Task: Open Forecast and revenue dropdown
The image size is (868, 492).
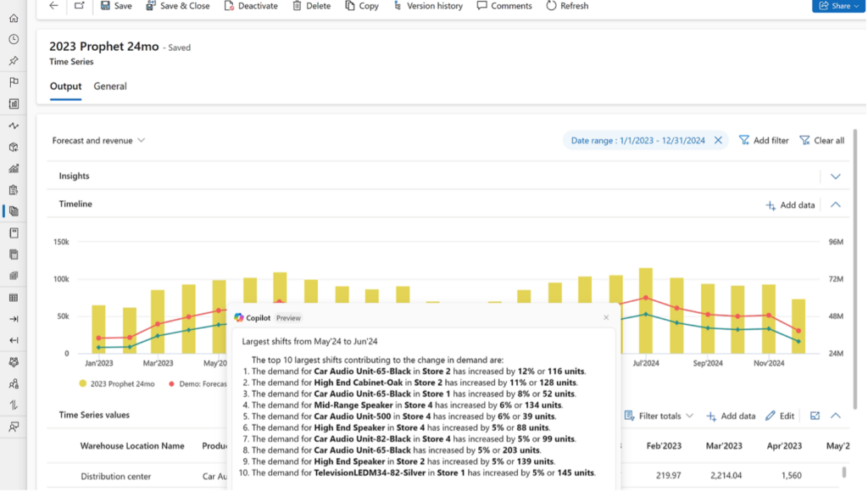Action: click(98, 141)
